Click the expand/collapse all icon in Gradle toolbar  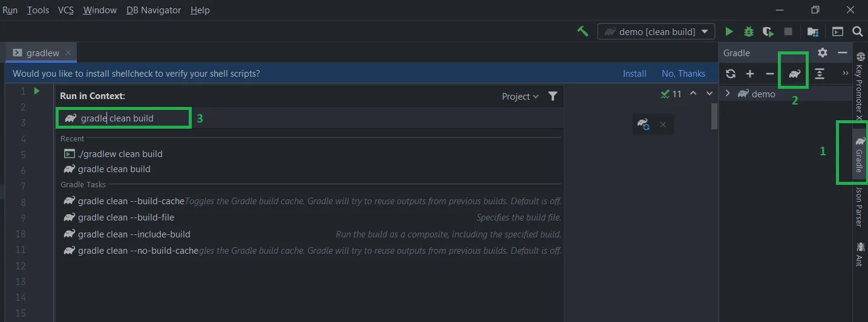click(x=820, y=74)
